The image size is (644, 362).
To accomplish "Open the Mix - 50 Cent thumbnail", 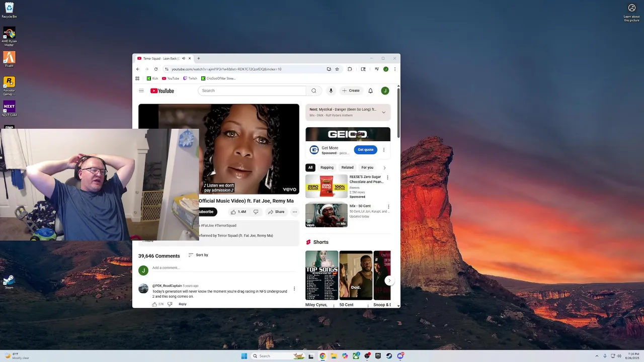I will [327, 215].
